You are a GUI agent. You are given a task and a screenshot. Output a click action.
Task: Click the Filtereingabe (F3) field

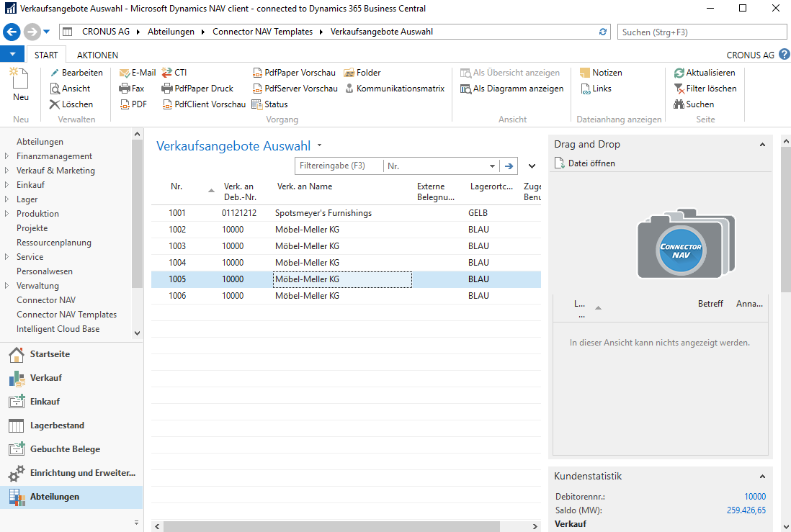click(339, 166)
